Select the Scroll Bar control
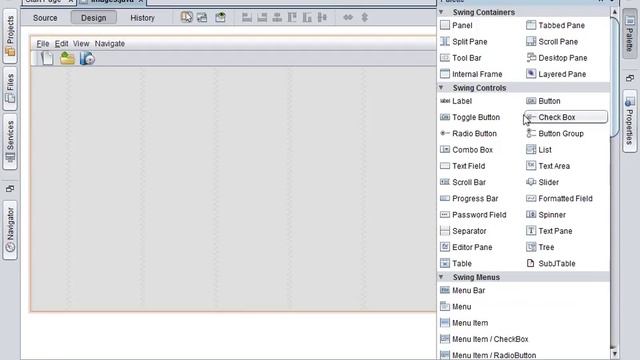The height and width of the screenshot is (360, 640). click(x=463, y=182)
